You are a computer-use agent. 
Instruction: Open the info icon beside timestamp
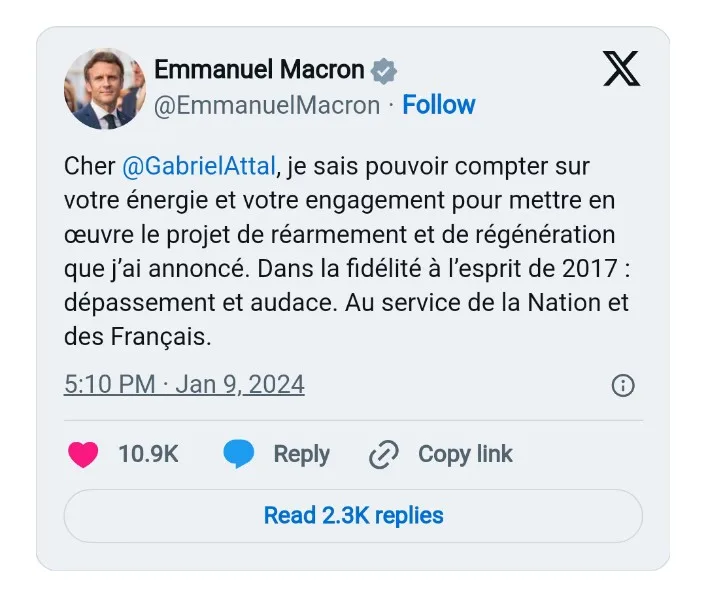click(622, 386)
